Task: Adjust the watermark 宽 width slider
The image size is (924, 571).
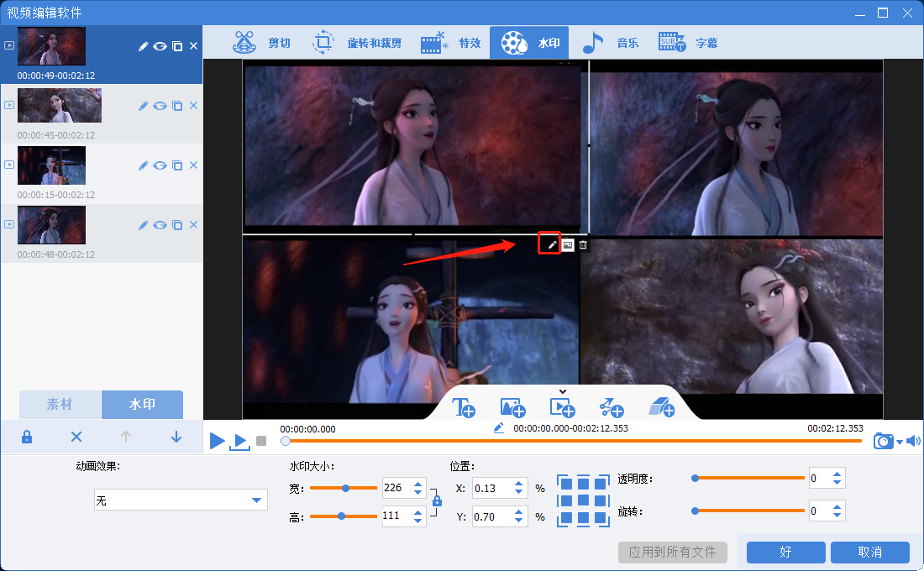Action: coord(343,488)
